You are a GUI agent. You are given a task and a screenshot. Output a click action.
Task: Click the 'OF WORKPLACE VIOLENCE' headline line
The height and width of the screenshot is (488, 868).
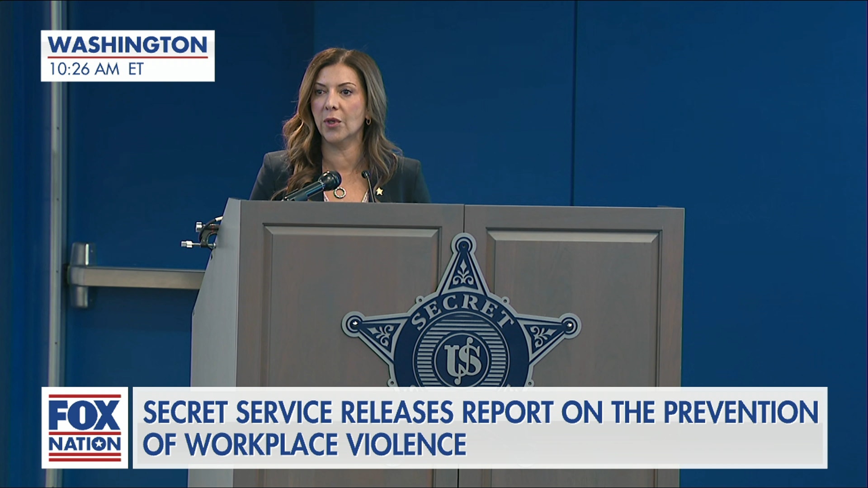coord(305,444)
